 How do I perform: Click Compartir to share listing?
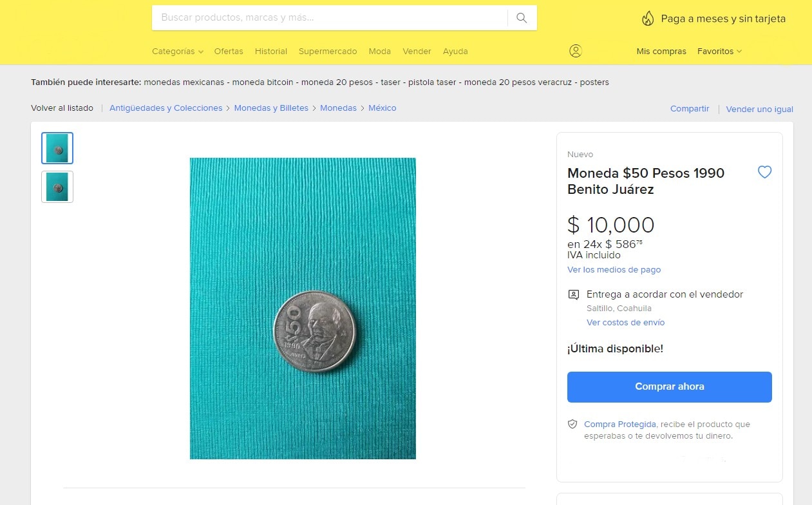(x=689, y=109)
